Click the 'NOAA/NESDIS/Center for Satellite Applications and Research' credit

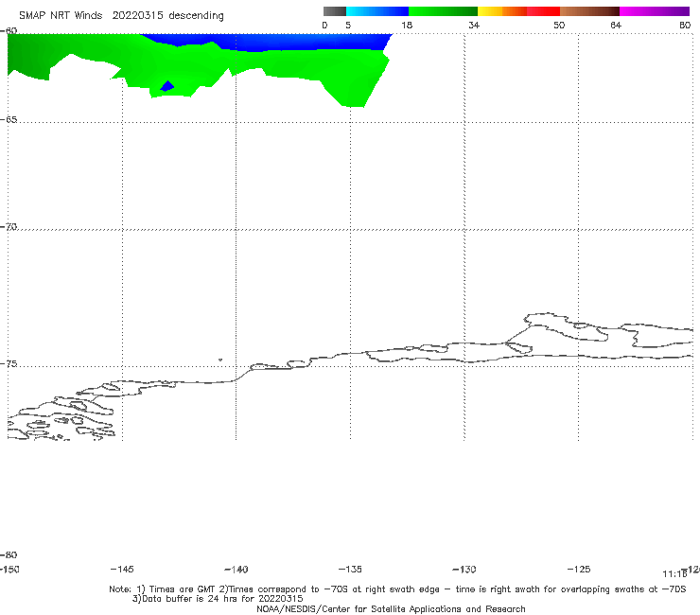(391, 609)
